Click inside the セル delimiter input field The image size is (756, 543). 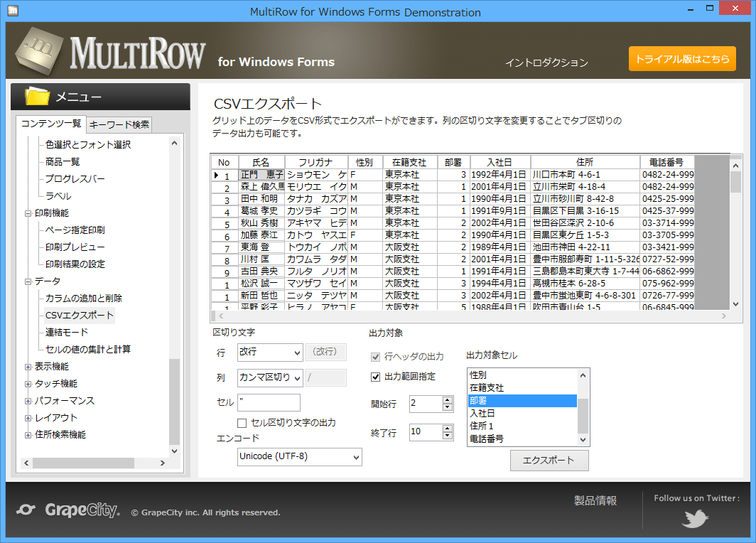[x=269, y=404]
